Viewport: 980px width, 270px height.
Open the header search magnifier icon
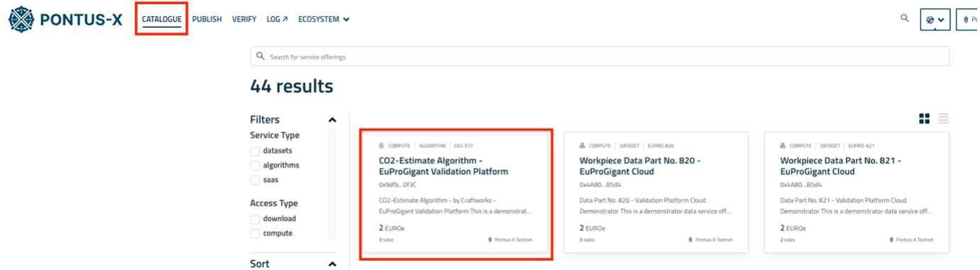(905, 18)
